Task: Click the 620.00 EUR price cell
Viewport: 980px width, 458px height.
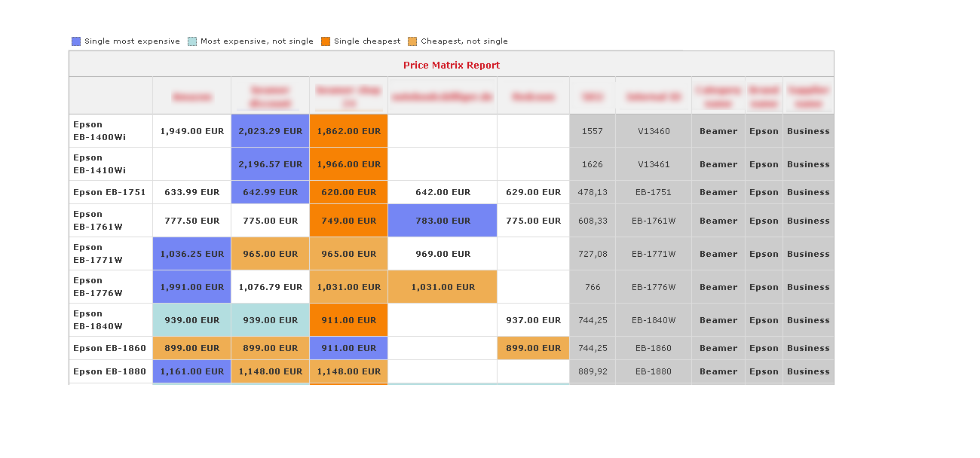Action: pyautogui.click(x=349, y=192)
